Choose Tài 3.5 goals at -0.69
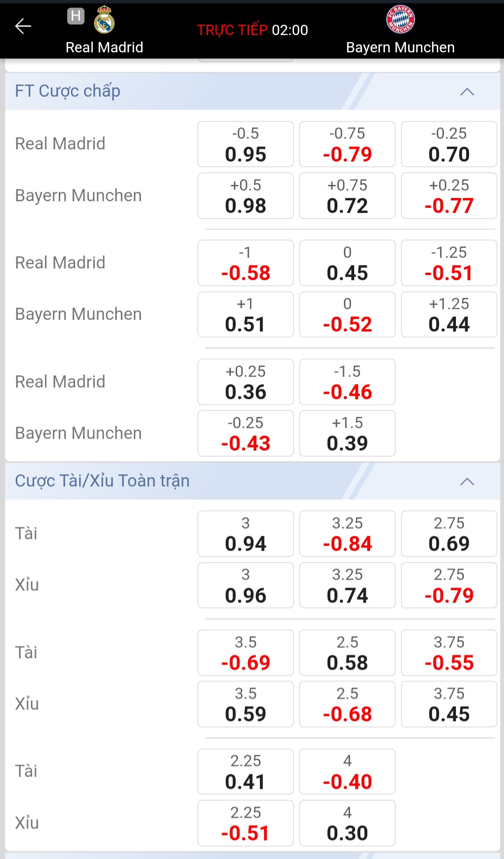Viewport: 504px width, 859px height. (245, 653)
